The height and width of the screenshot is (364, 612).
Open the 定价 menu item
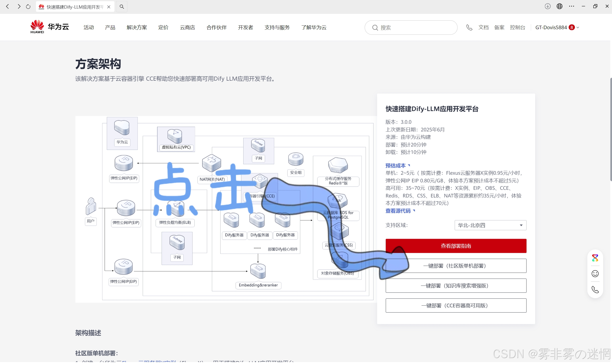163,28
